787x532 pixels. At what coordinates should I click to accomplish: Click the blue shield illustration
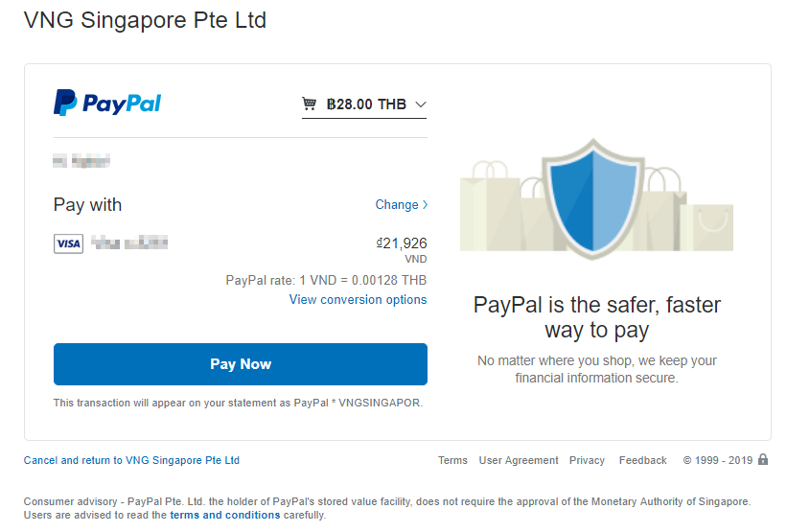pyautogui.click(x=593, y=198)
